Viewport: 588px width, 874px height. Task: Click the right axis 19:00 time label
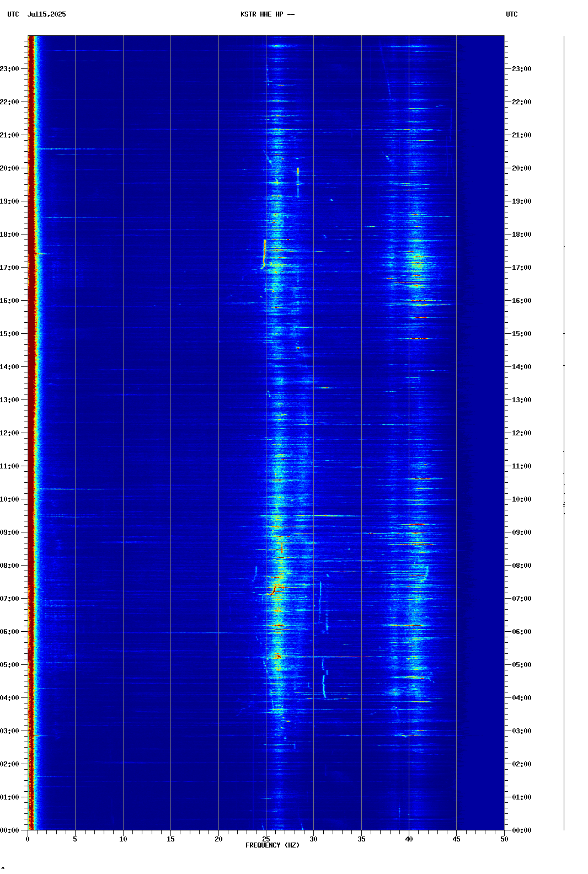[x=522, y=201]
